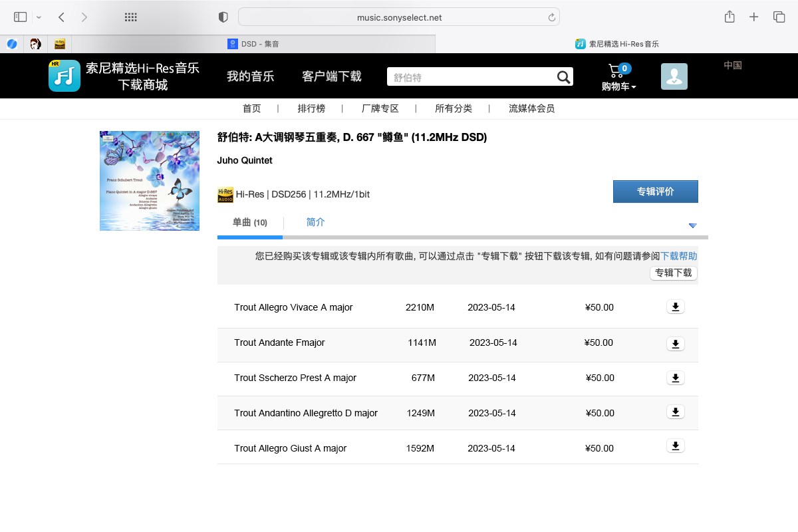Open the first pinned blue tab
This screenshot has height=532, width=798.
point(12,44)
